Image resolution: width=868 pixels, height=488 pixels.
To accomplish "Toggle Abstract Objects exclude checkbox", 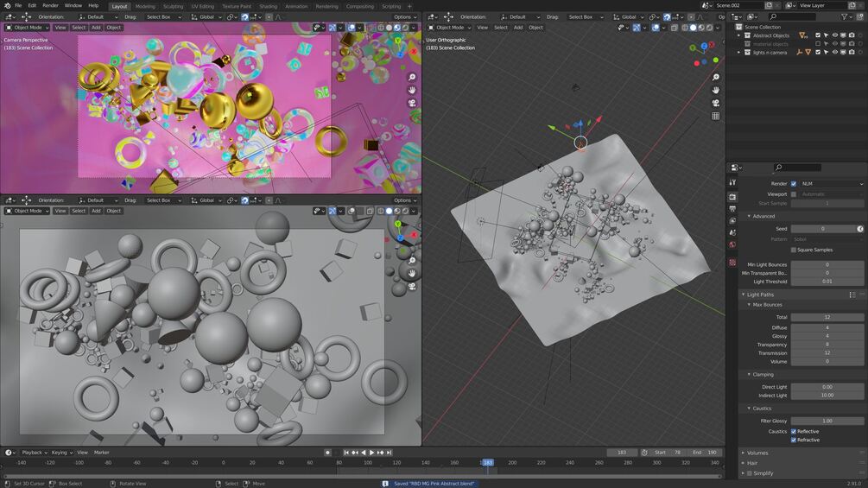I will point(818,35).
